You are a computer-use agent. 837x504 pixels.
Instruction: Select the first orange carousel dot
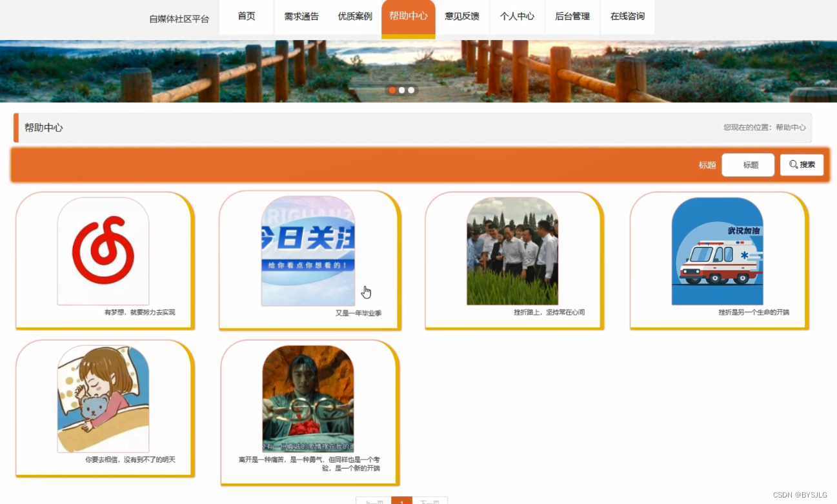coord(392,90)
